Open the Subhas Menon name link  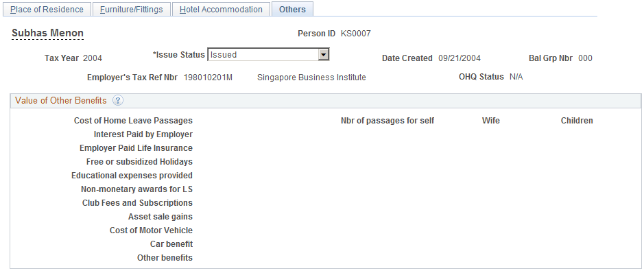click(47, 33)
